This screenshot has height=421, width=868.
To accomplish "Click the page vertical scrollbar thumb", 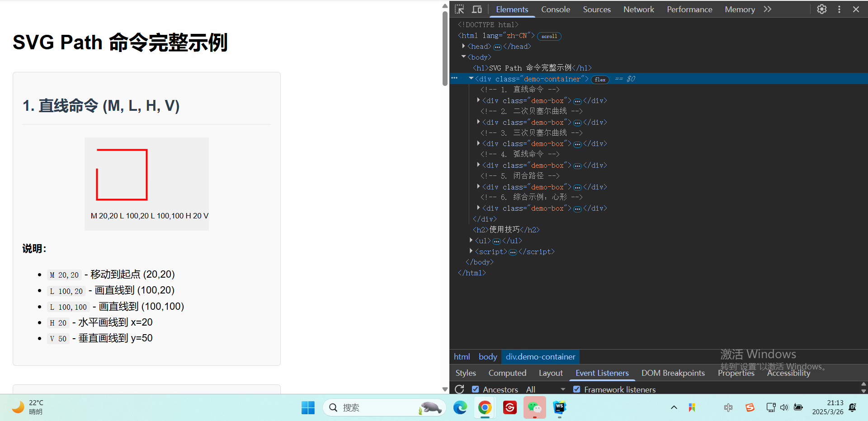I will [445, 48].
